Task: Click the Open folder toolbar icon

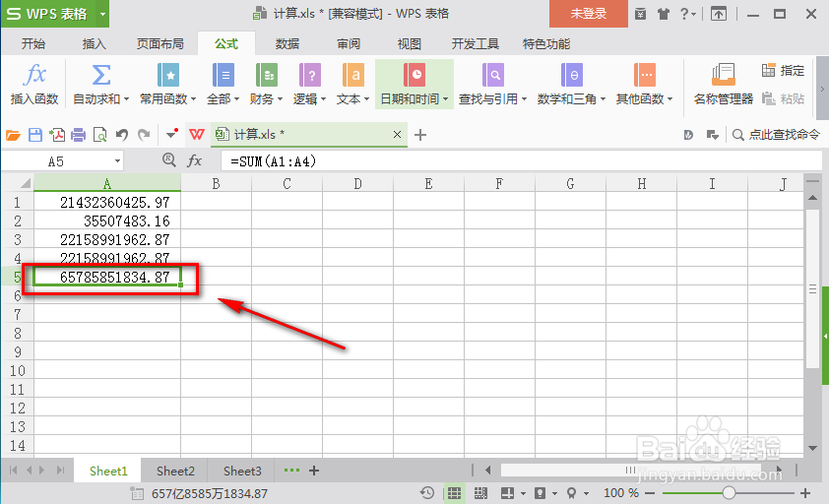Action: [13, 136]
